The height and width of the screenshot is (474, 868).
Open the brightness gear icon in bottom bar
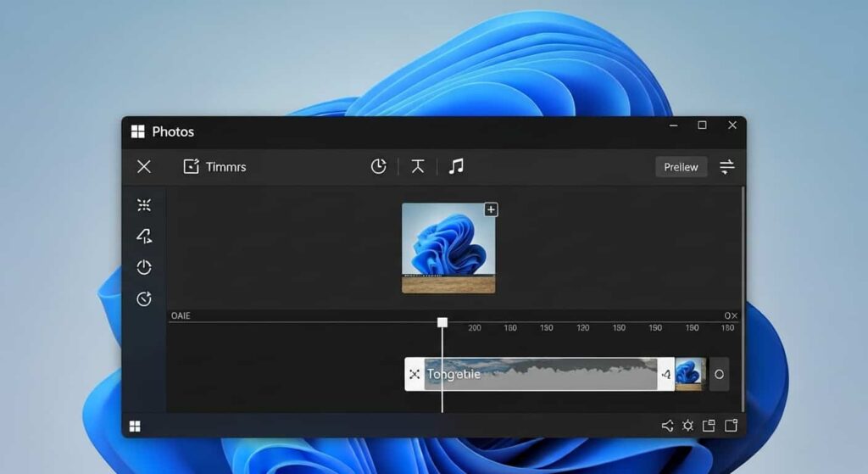click(x=687, y=426)
